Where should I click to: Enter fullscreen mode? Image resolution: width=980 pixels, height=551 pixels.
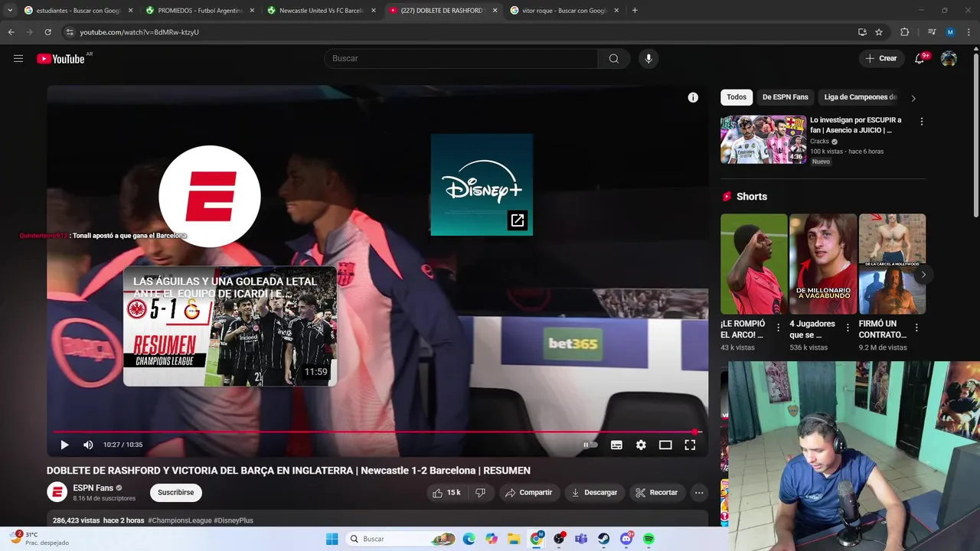pos(690,445)
